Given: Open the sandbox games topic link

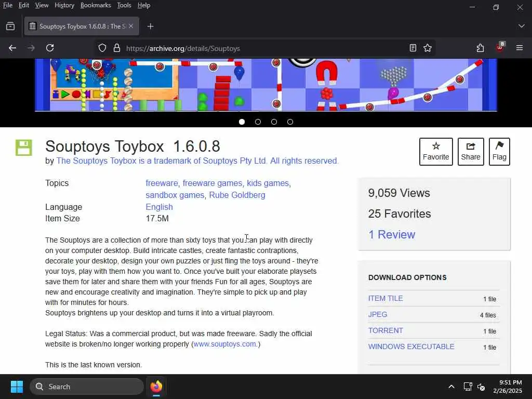Looking at the screenshot, I should point(175,195).
